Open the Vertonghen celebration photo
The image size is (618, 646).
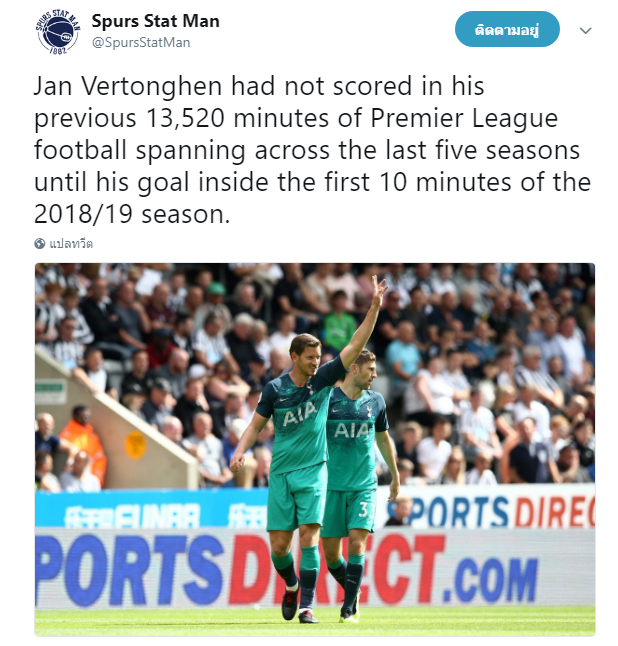315,449
